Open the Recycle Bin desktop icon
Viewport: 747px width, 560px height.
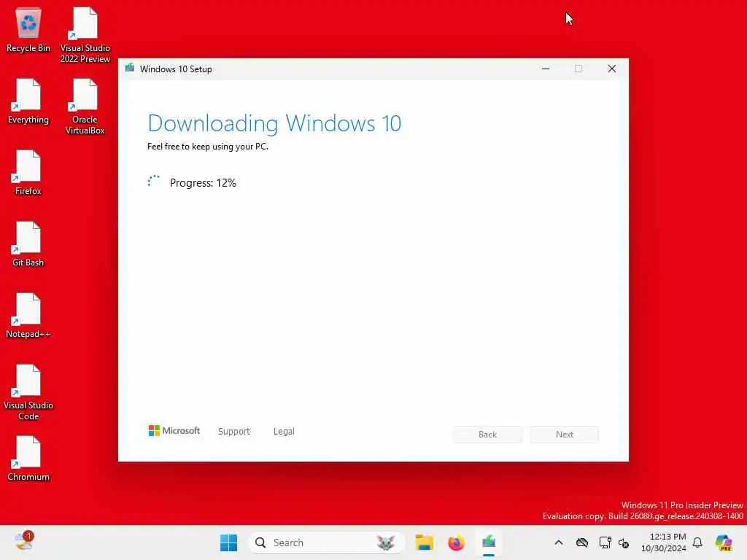[28, 30]
